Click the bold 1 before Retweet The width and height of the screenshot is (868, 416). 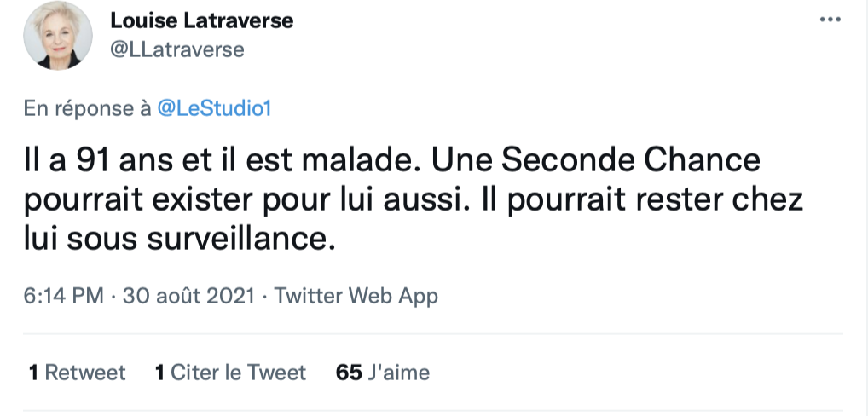point(34,373)
